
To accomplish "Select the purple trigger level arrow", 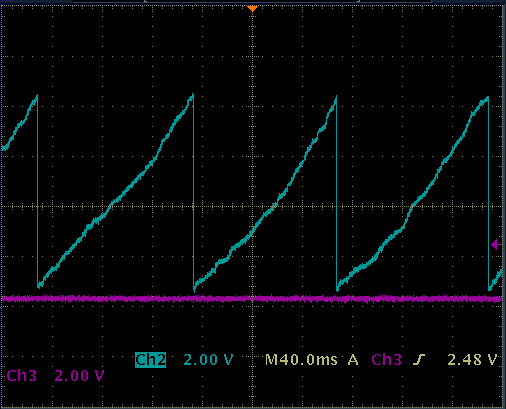I will tap(497, 245).
